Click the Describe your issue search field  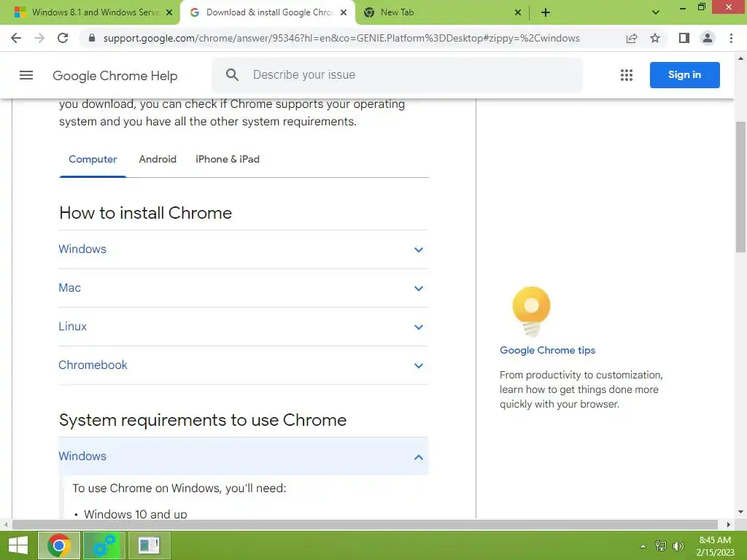397,75
